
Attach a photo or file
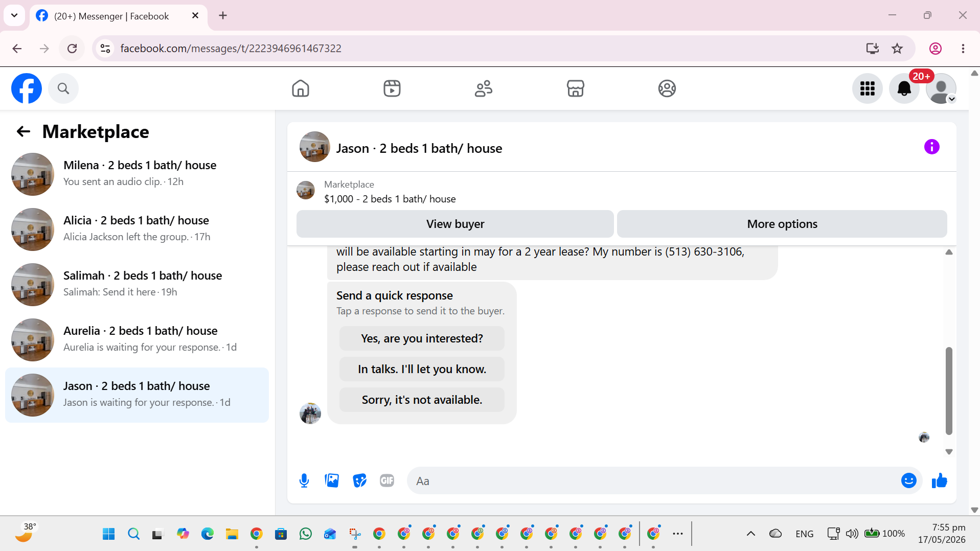(332, 480)
